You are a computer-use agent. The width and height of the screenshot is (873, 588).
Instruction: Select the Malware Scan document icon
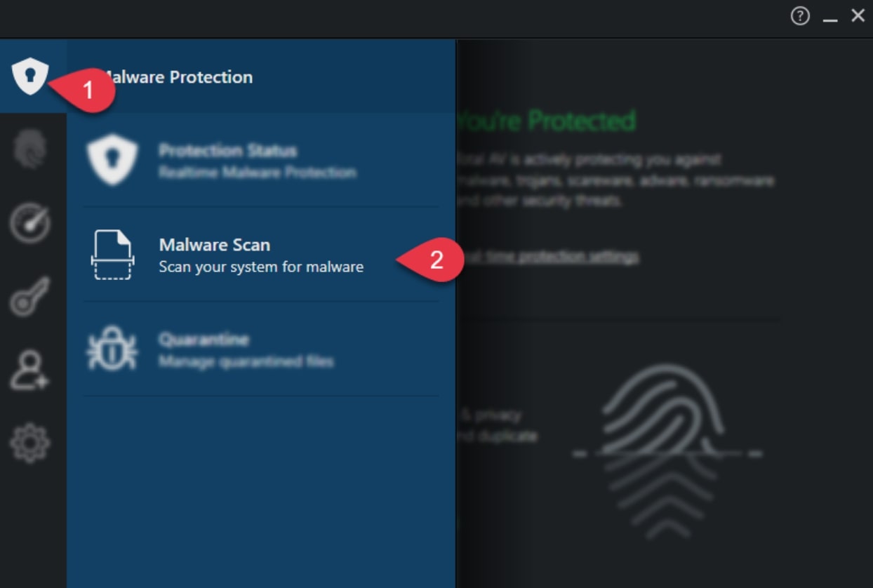pos(114,255)
